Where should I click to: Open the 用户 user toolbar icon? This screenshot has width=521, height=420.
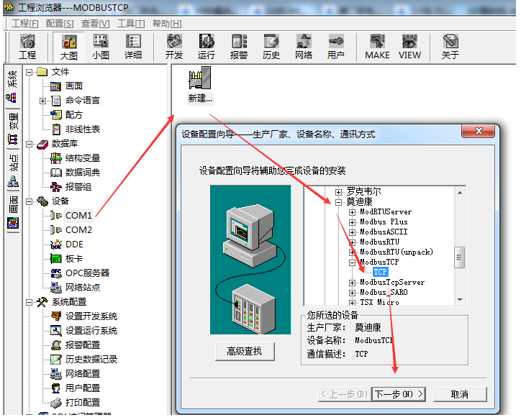point(335,47)
